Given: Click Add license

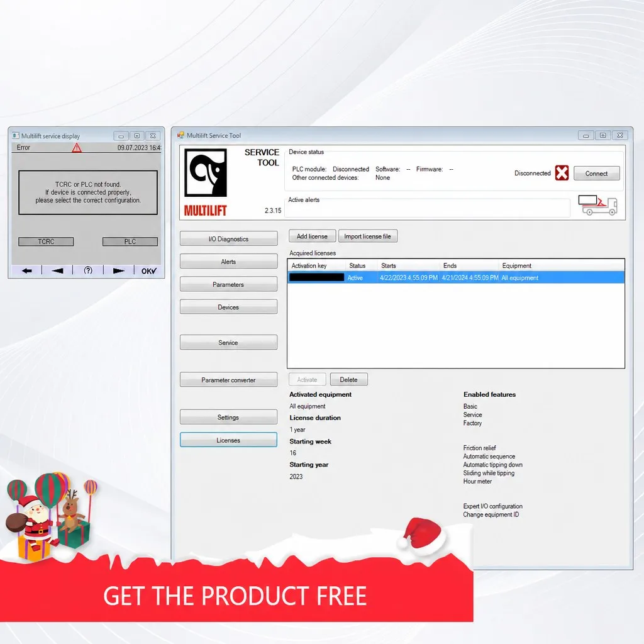Looking at the screenshot, I should 312,236.
